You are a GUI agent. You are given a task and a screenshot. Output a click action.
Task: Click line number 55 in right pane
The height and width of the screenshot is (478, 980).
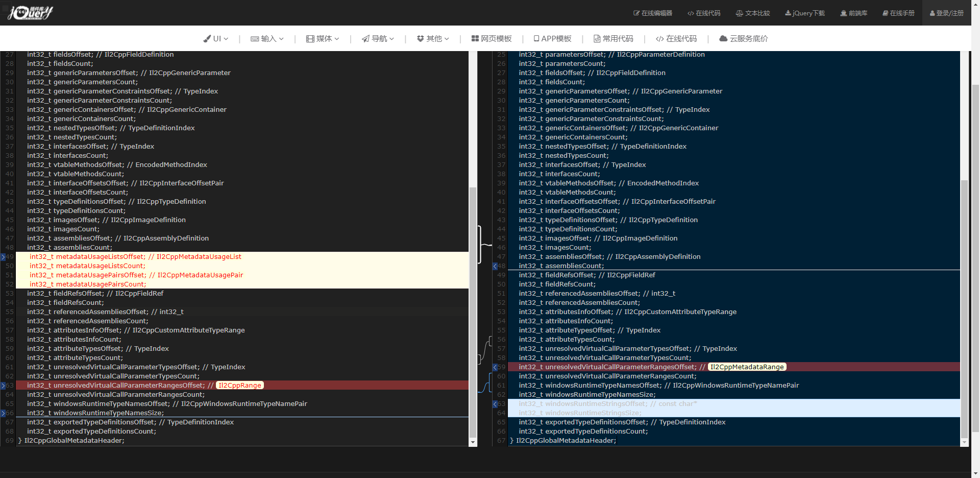501,330
